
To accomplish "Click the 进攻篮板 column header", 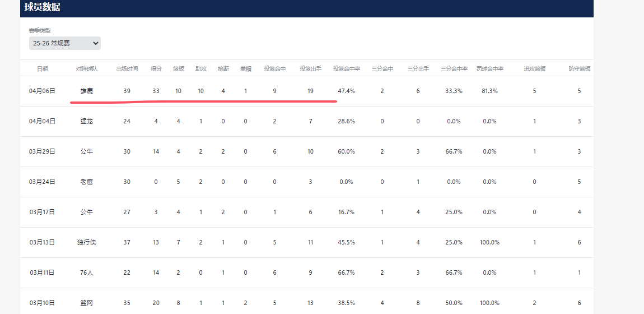I will point(535,69).
